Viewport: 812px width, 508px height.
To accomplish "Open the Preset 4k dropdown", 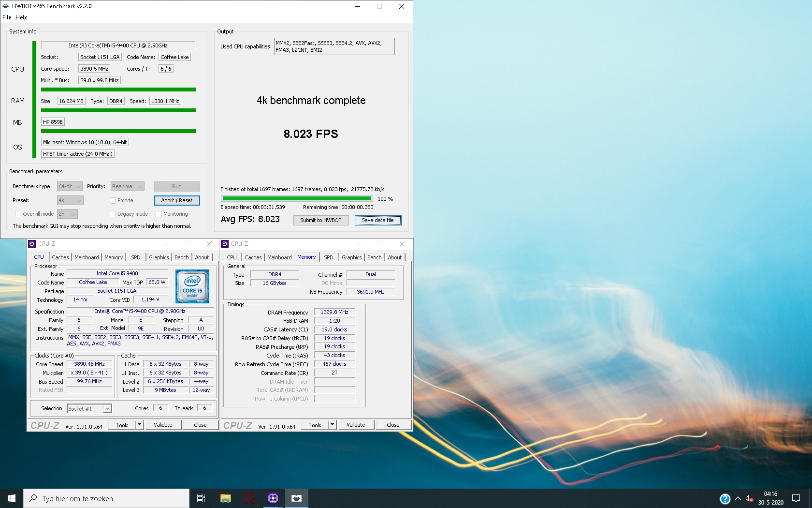I will tap(70, 200).
